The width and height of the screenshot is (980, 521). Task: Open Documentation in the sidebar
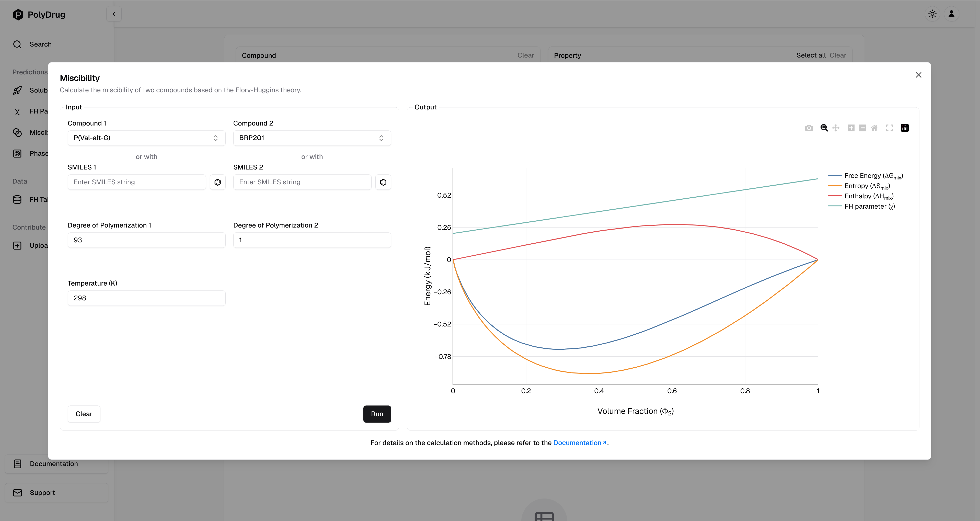click(54, 463)
